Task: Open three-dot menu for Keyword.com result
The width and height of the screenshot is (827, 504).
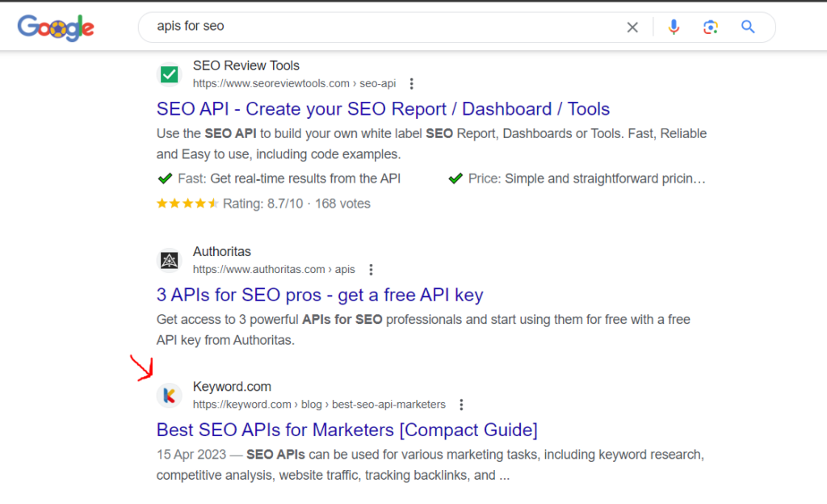Action: point(461,404)
